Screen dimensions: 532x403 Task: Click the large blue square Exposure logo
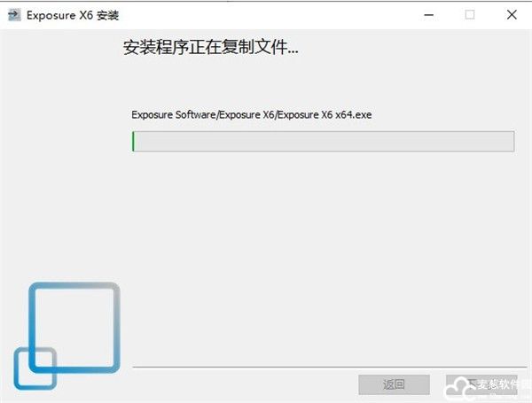coord(74,327)
